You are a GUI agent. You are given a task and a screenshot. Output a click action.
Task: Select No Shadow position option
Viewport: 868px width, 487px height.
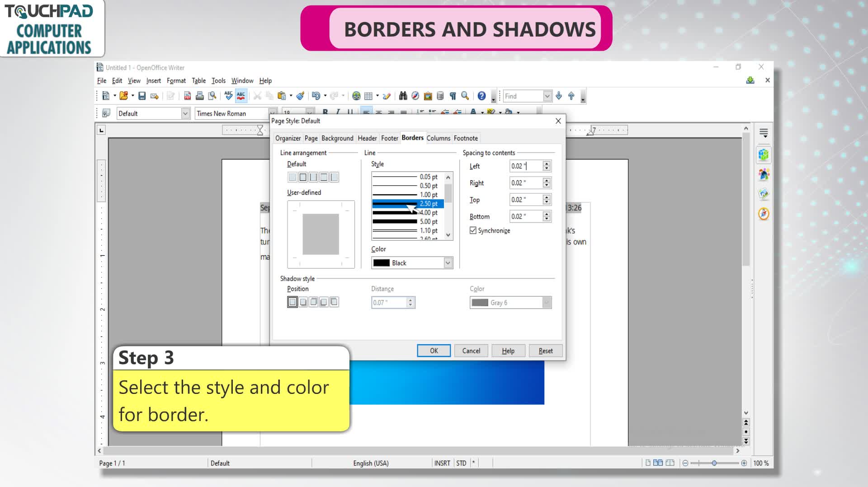click(292, 302)
